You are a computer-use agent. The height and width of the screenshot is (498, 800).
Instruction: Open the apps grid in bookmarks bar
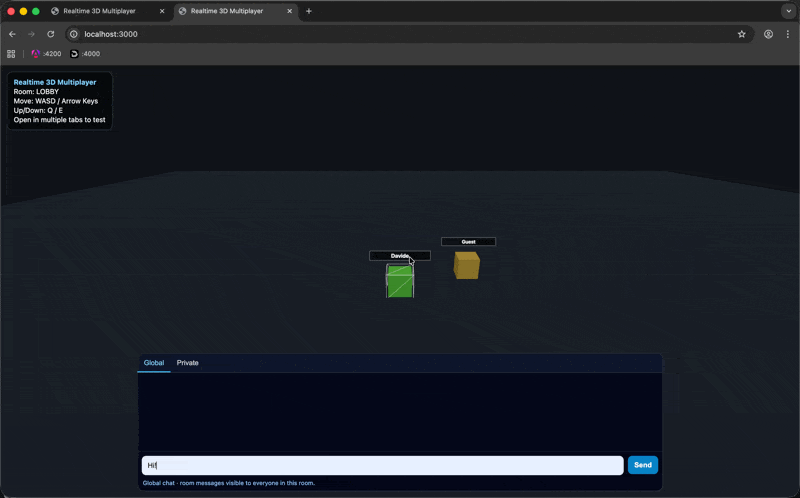click(x=12, y=54)
